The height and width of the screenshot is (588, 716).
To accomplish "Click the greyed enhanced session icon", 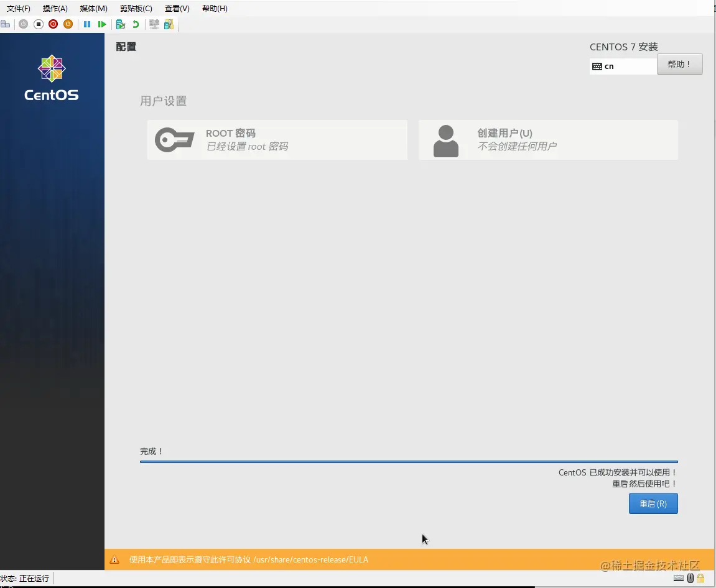I will [154, 24].
